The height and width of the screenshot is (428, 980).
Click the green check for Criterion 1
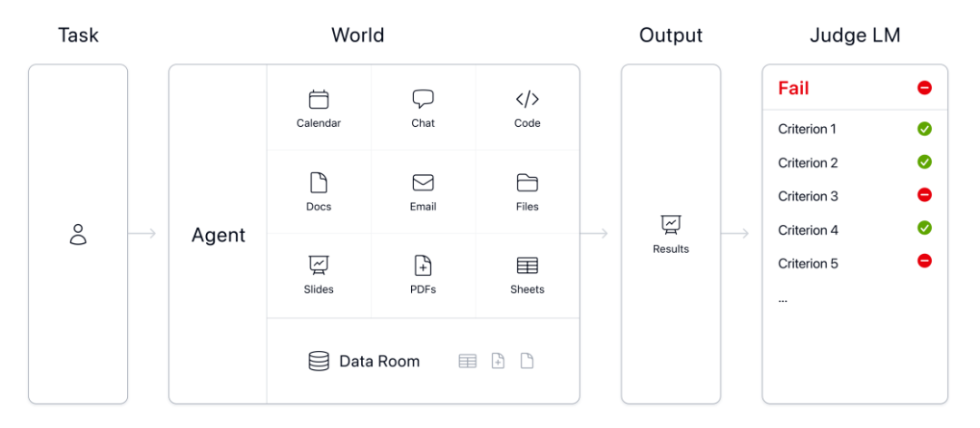coord(925,129)
